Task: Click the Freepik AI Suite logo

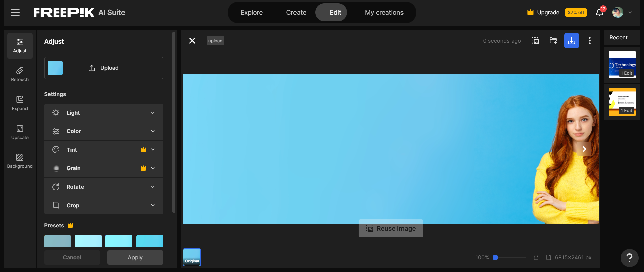Action: [79, 13]
